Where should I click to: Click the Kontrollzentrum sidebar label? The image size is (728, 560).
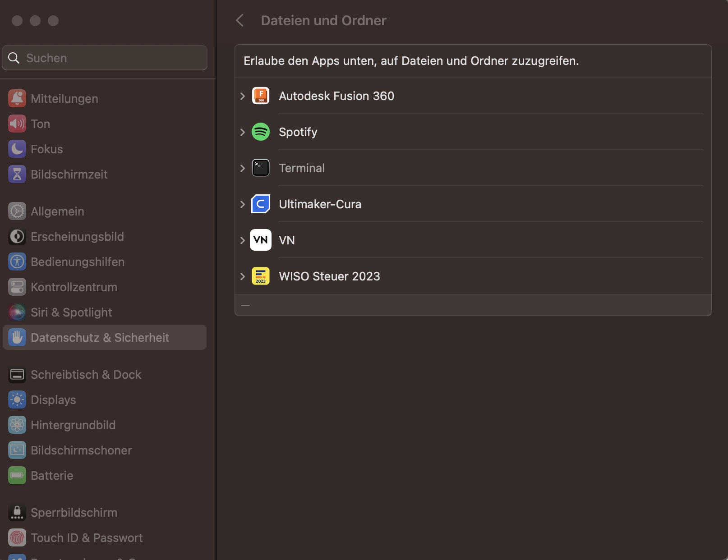(x=74, y=287)
